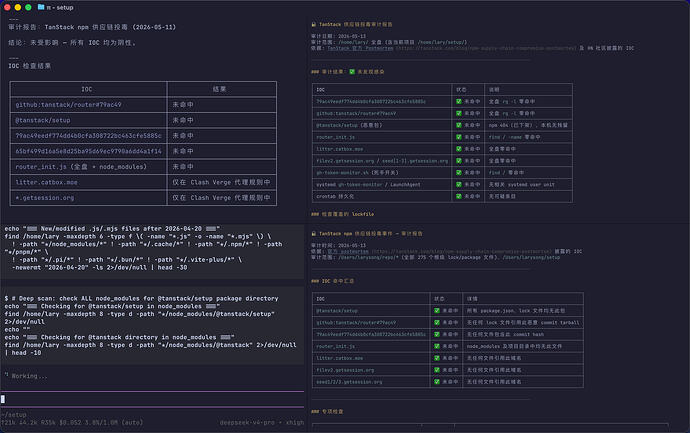Open the '官方 postmortem' link in lower report
Image resolution: width=690 pixels, height=433 pixels.
click(x=348, y=251)
